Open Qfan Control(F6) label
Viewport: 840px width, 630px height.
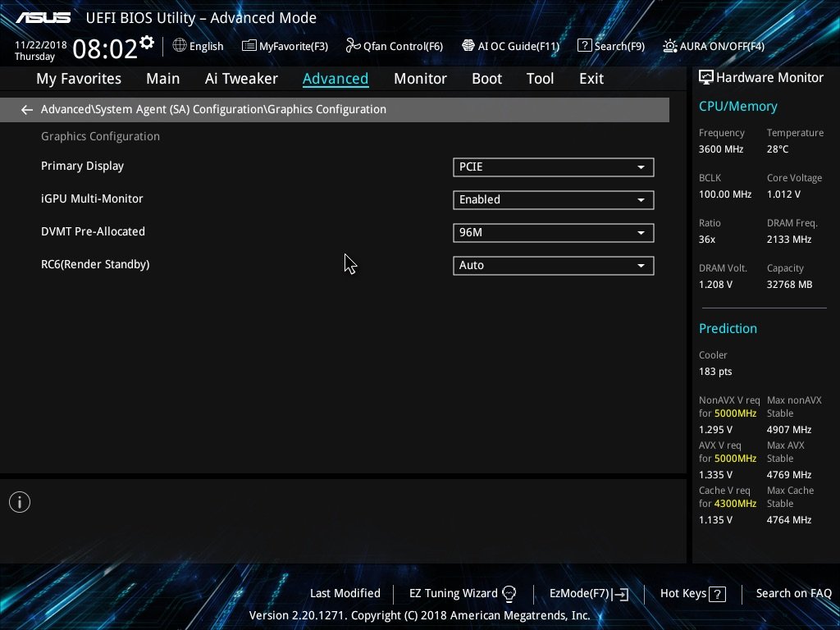point(403,47)
